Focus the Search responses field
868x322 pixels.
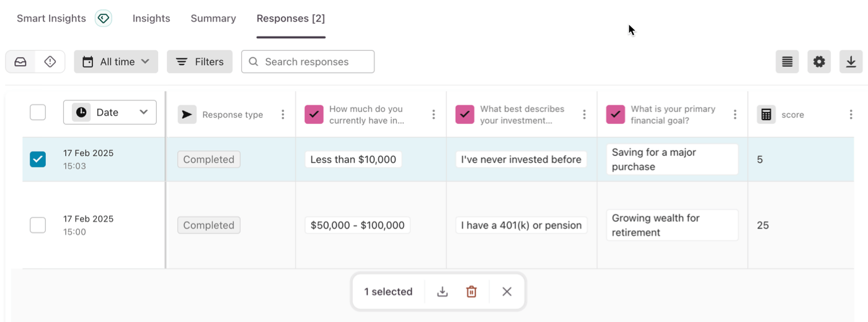pyautogui.click(x=308, y=62)
